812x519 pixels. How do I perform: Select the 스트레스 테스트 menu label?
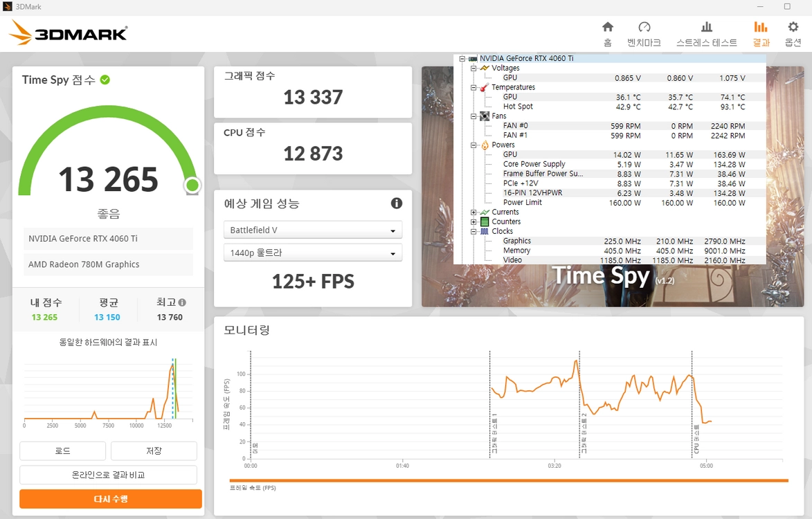pos(706,42)
